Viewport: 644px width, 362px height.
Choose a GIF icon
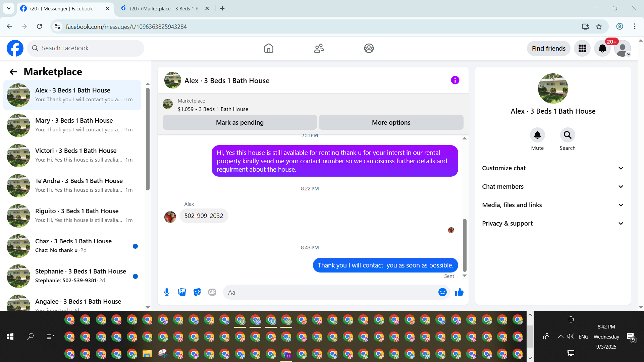point(212,292)
